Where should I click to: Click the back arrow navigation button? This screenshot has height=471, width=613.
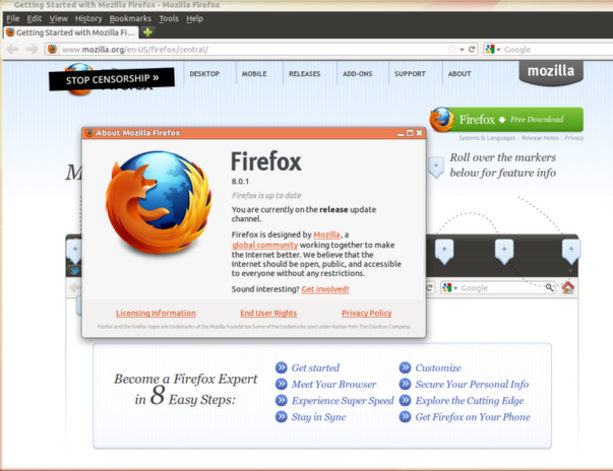13,49
